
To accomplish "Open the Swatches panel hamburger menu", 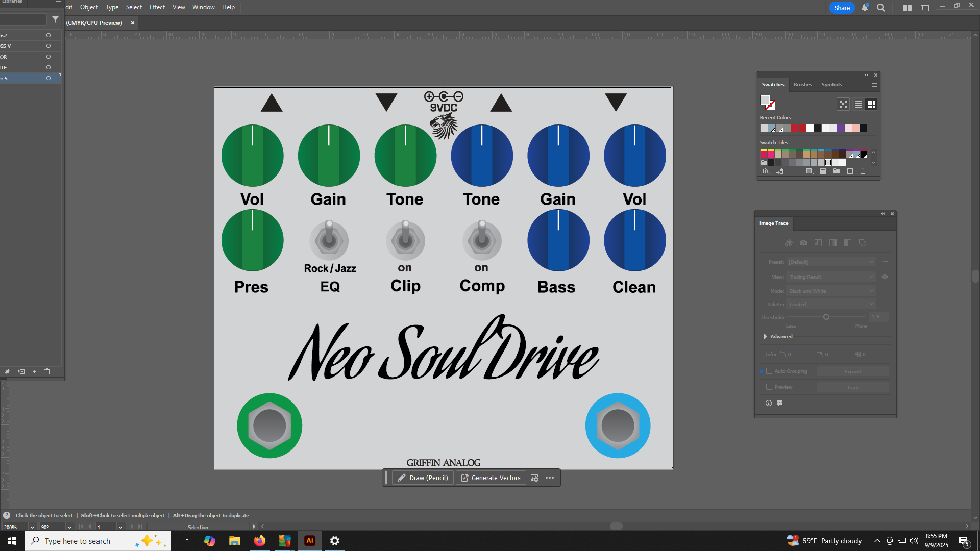I will point(874,85).
